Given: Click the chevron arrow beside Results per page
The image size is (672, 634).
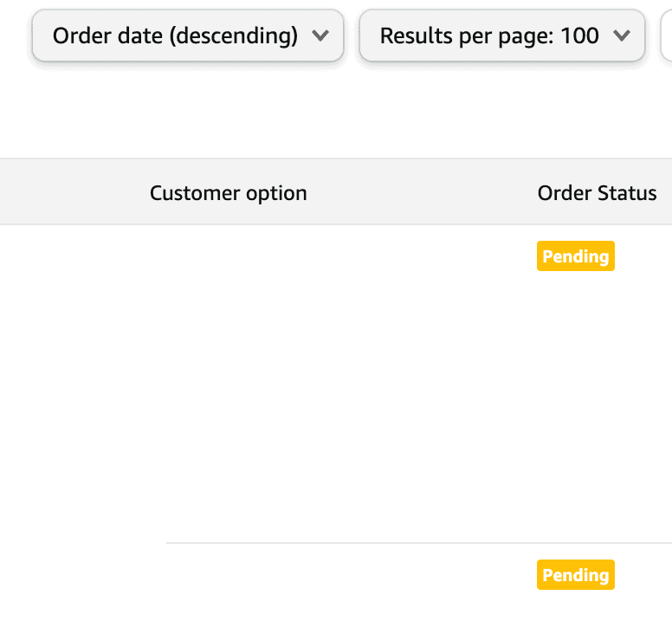Looking at the screenshot, I should click(621, 36).
